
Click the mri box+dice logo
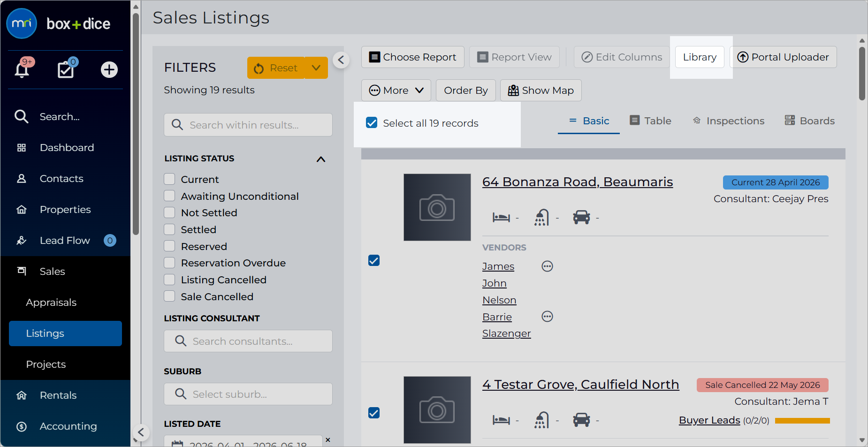59,23
